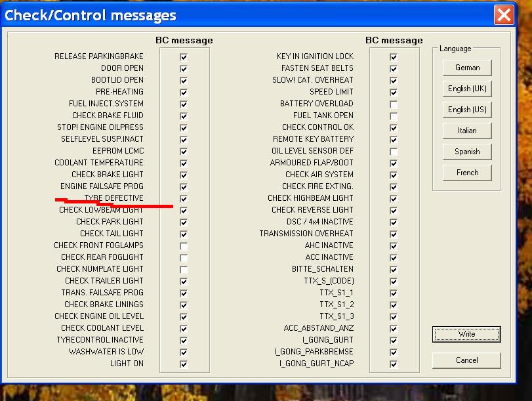The height and width of the screenshot is (401, 532).
Task: Toggle TRANS. FAILSAFE PROG checkbox
Action: point(184,293)
